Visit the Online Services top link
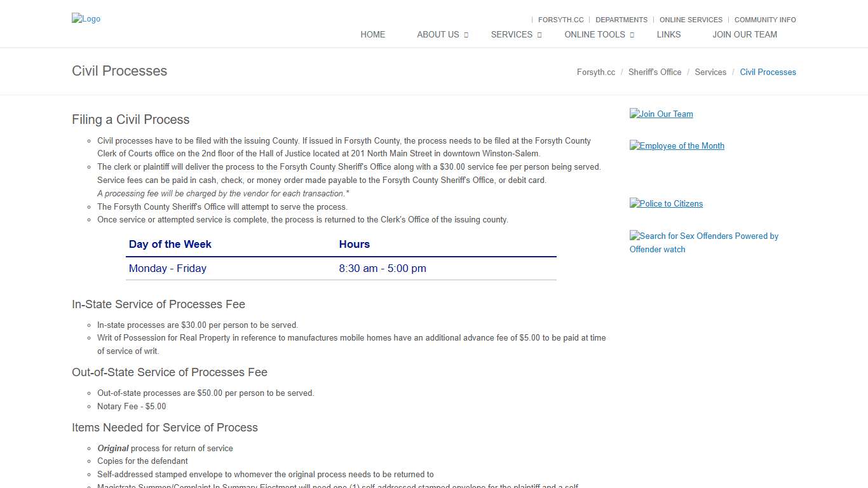 [x=691, y=20]
